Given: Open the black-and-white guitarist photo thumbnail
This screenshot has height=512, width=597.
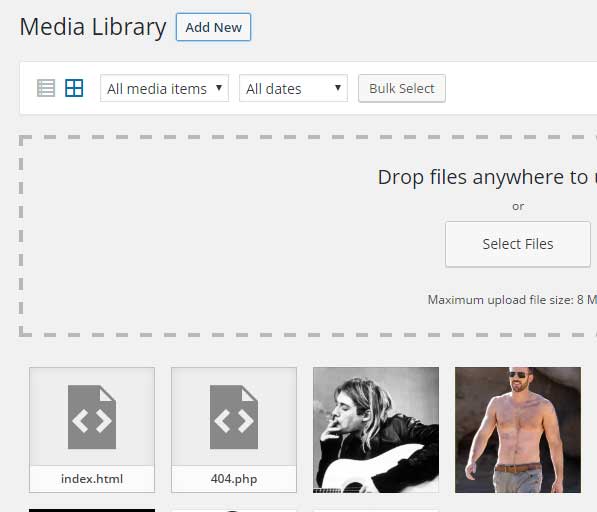Looking at the screenshot, I should coord(376,430).
